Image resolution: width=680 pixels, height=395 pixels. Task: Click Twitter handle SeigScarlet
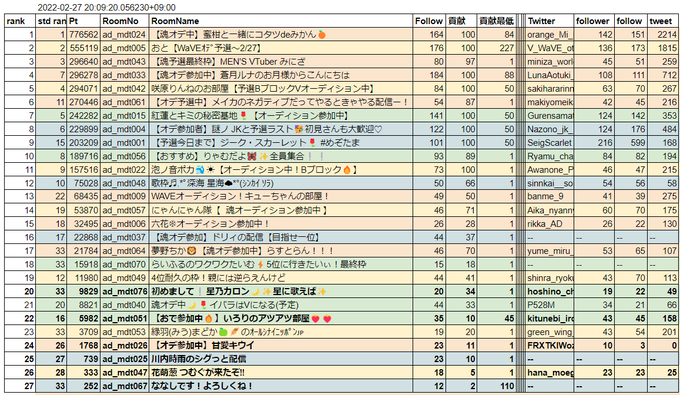549,143
